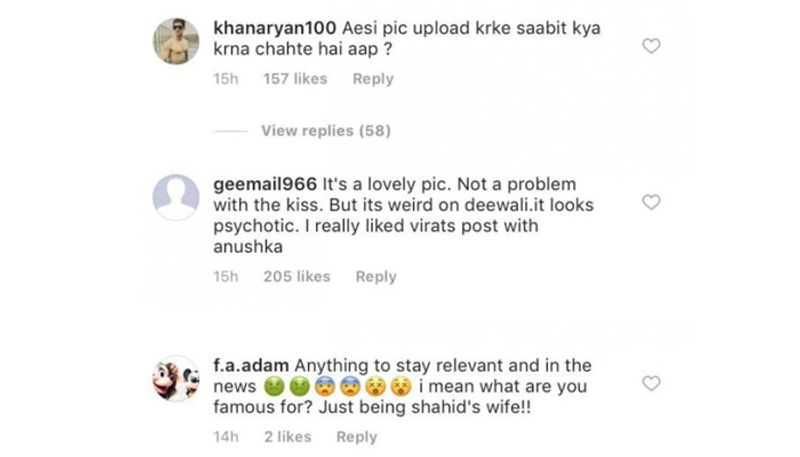Expand View replies (58)

click(x=325, y=131)
